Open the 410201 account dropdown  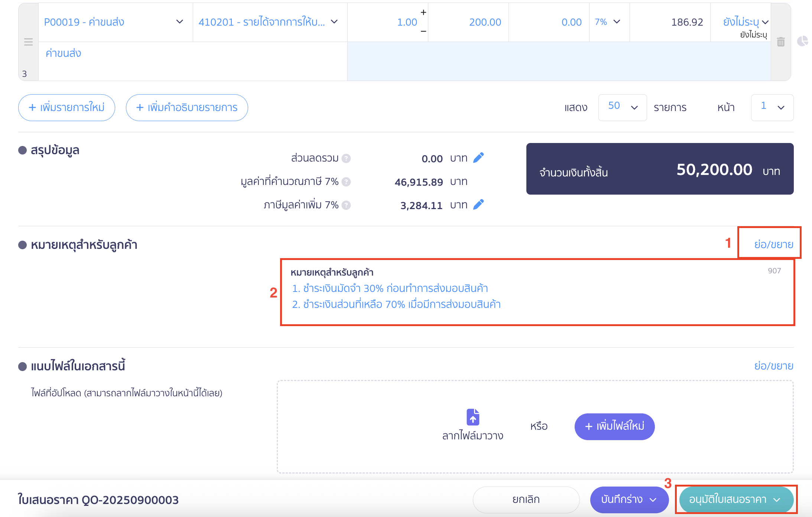[x=270, y=22]
